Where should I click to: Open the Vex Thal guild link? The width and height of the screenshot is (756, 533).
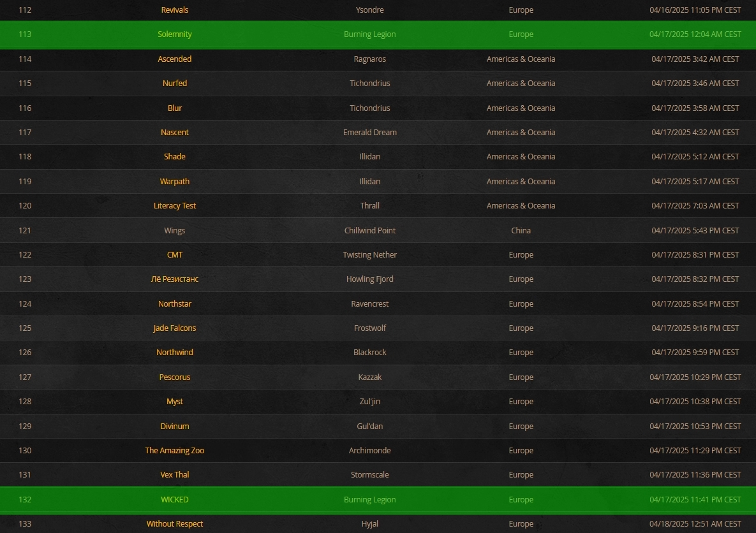tap(175, 475)
